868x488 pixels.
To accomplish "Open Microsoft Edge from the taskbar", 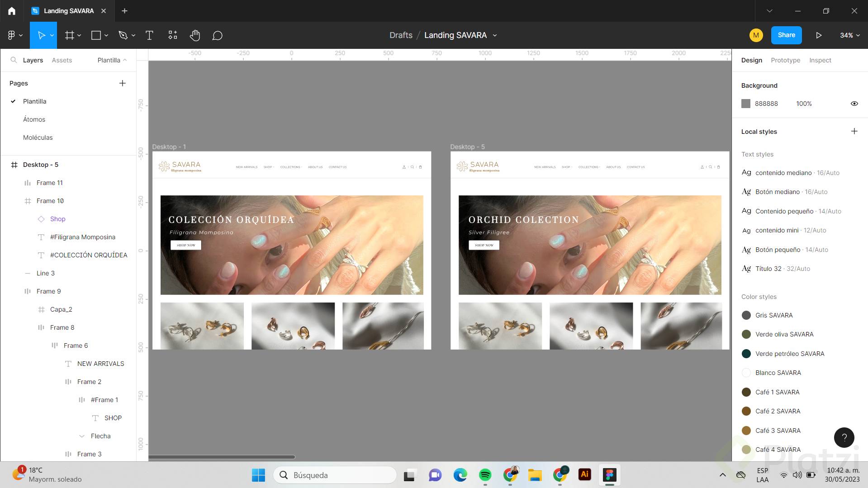I will [x=460, y=475].
